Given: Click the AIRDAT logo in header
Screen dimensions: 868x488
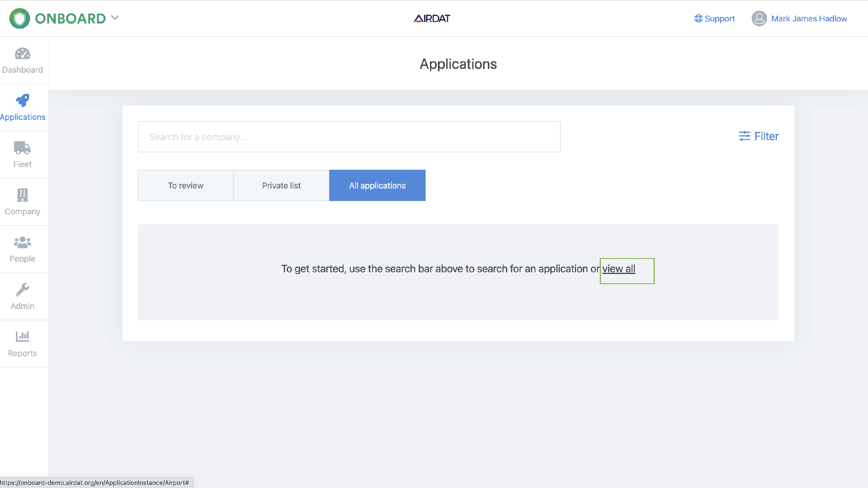Looking at the screenshot, I should [x=432, y=19].
